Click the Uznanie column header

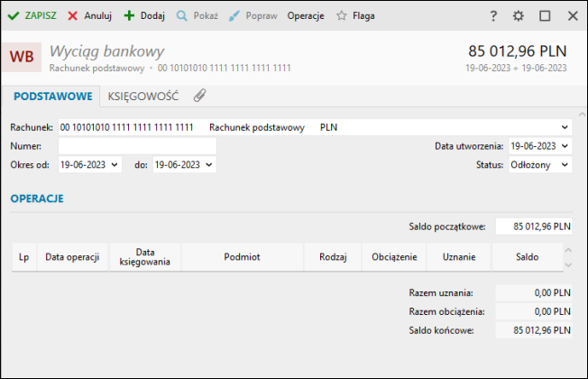[x=459, y=257]
